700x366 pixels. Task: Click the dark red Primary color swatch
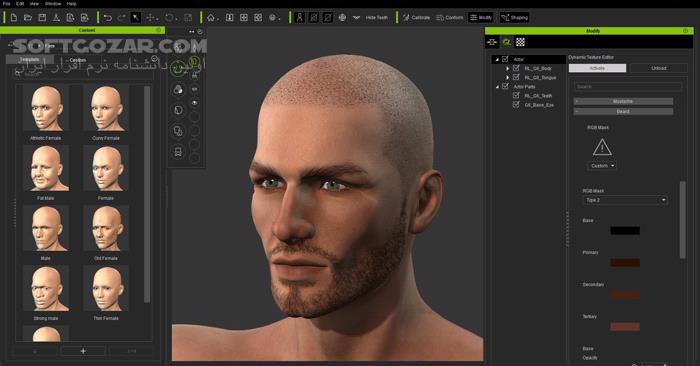[625, 262]
